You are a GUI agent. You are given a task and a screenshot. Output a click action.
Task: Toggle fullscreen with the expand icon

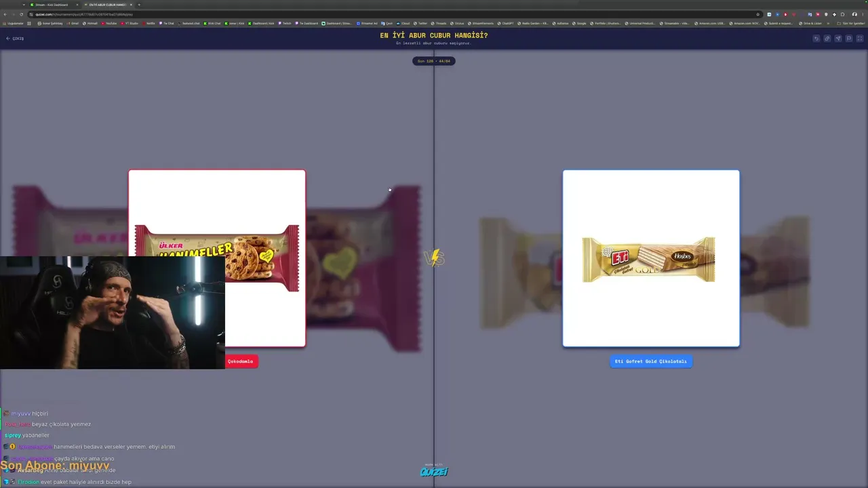click(860, 39)
